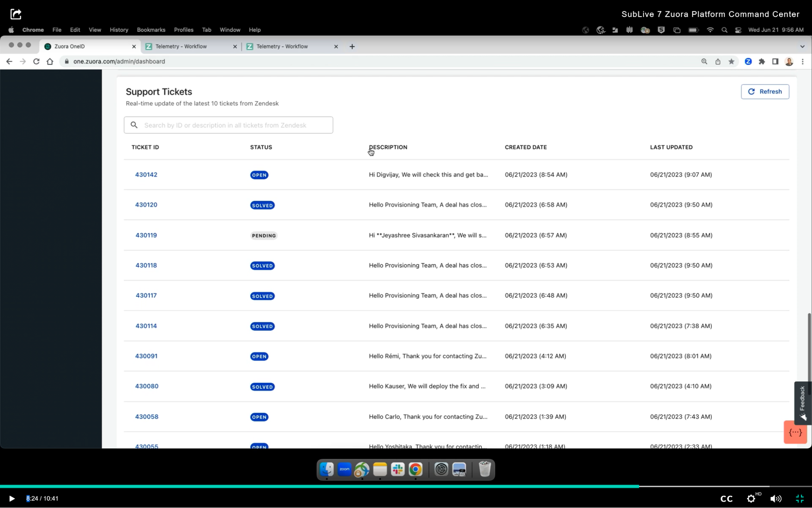
Task: Click browser home icon
Action: [50, 61]
